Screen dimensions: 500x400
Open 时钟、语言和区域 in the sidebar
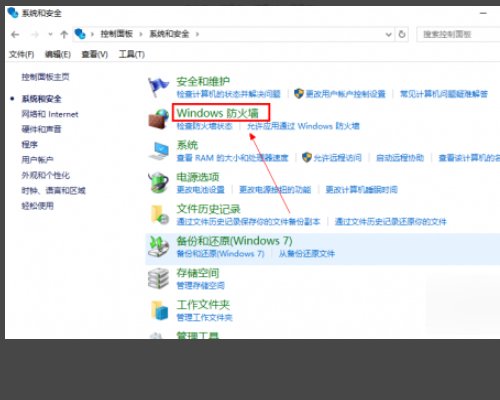coord(53,191)
